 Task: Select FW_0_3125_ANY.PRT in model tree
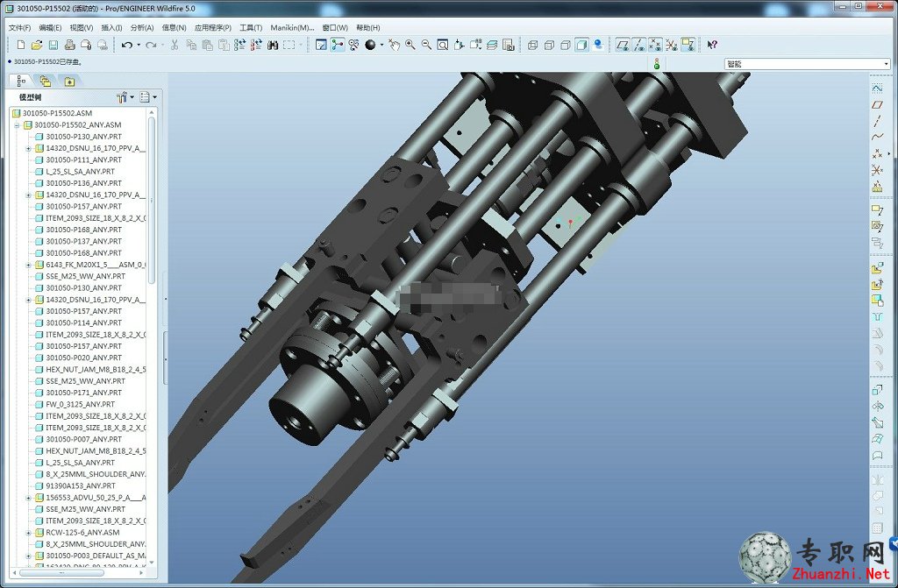(x=75, y=404)
